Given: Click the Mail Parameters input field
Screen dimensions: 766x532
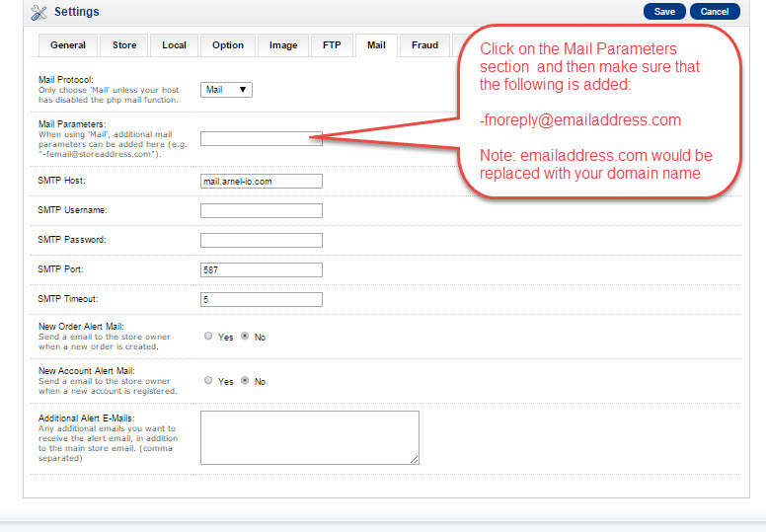Looking at the screenshot, I should tap(261, 139).
